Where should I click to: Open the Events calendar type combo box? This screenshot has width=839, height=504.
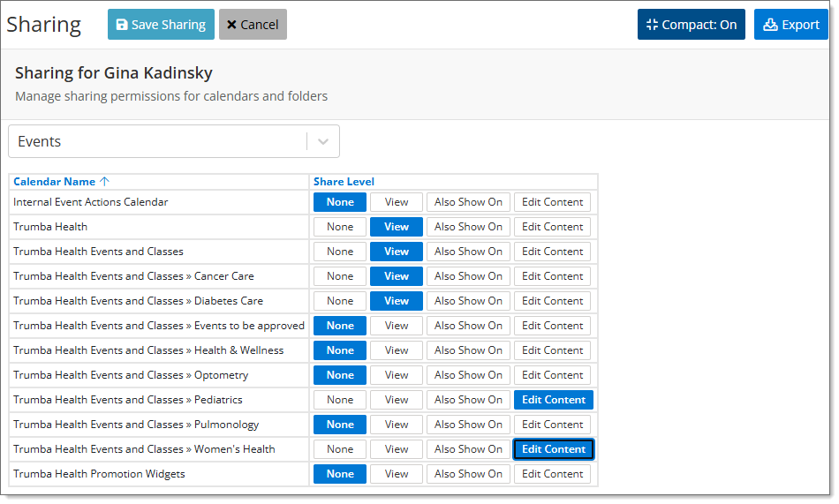click(174, 142)
